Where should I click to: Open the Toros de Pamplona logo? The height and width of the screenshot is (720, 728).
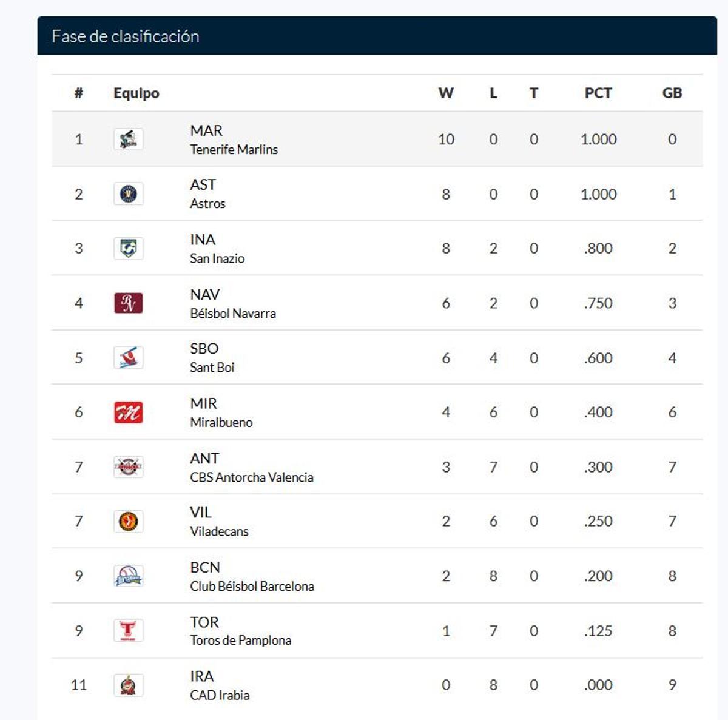[128, 631]
